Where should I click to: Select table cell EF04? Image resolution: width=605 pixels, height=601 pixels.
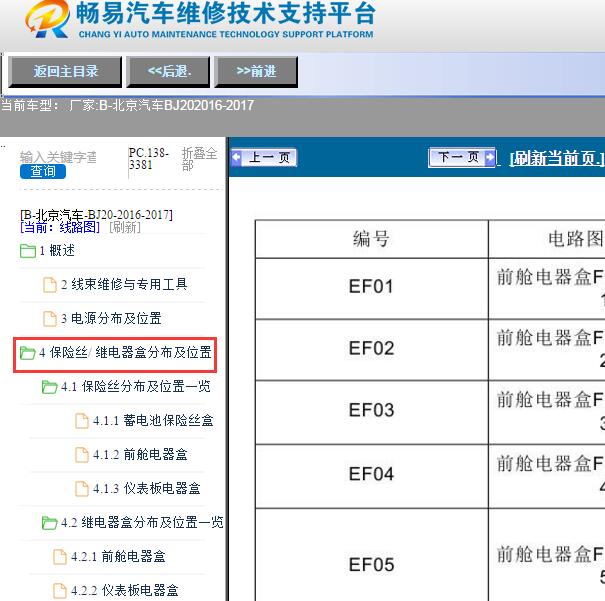point(372,474)
